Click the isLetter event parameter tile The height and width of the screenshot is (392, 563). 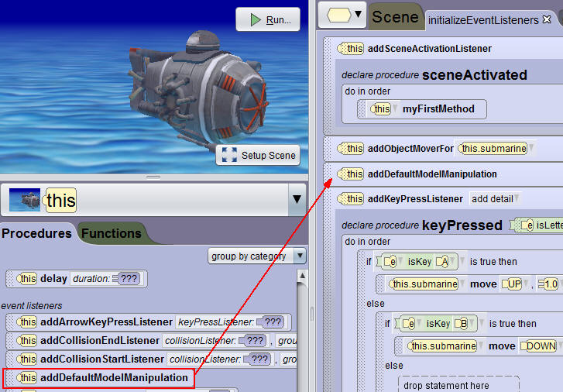point(538,225)
